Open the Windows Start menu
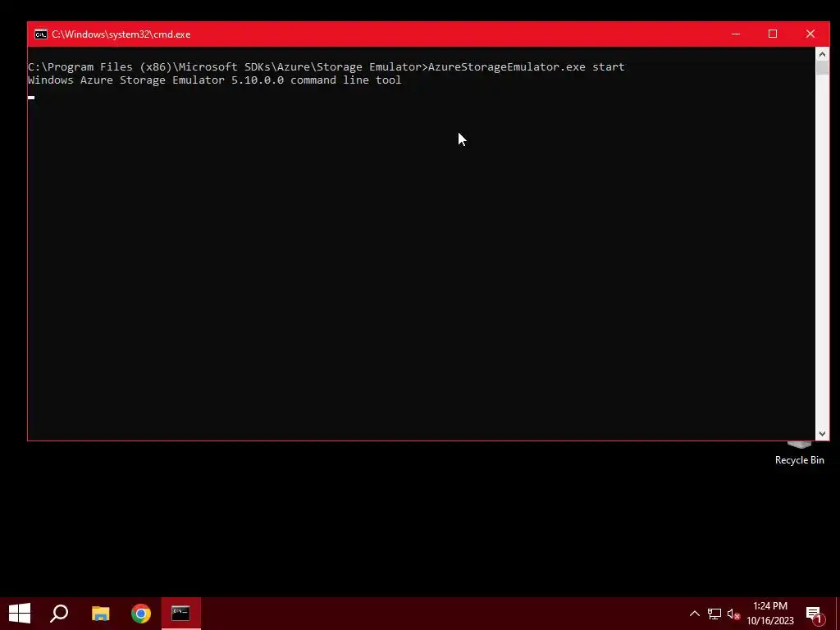The width and height of the screenshot is (840, 630). [20, 614]
